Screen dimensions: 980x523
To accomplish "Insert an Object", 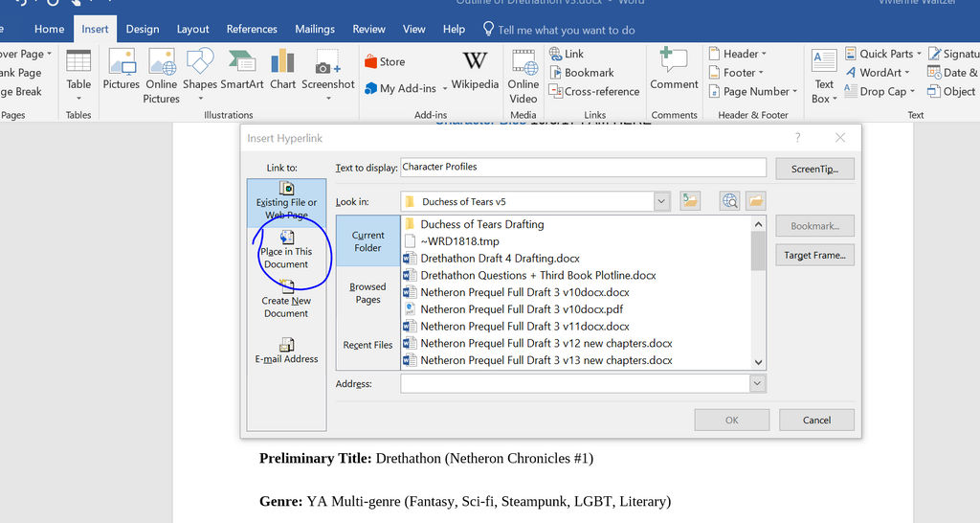I will pyautogui.click(x=951, y=91).
